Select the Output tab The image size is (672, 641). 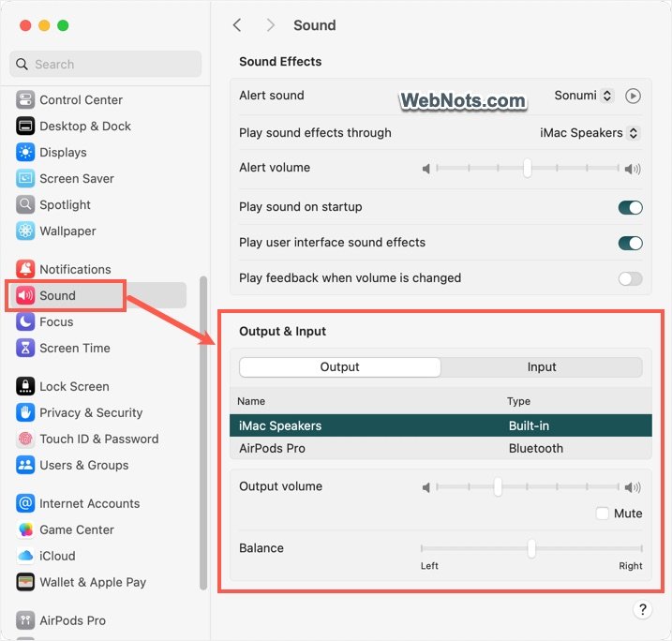click(x=339, y=367)
